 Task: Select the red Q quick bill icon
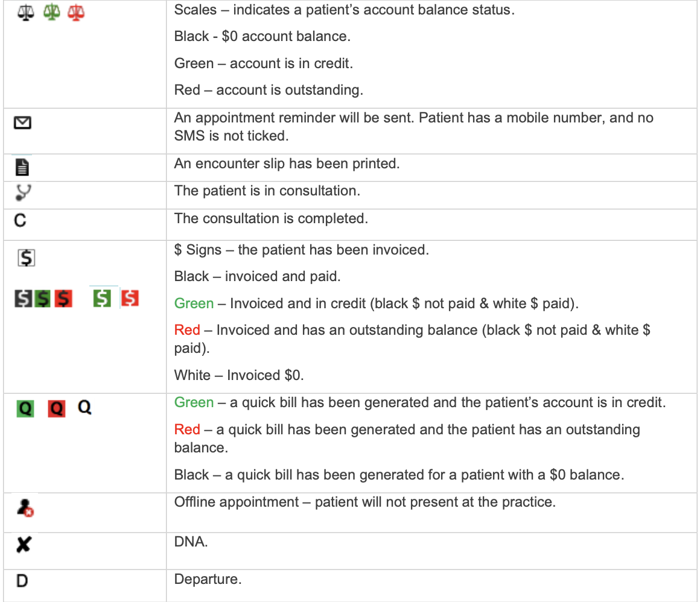click(56, 410)
